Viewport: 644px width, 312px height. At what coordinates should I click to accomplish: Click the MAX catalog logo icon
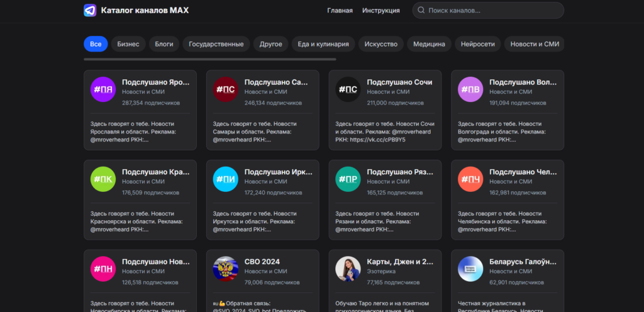[91, 10]
